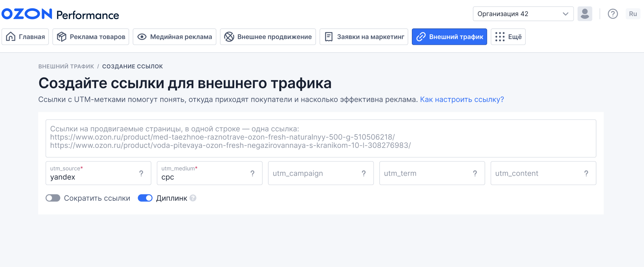The image size is (644, 267).
Task: Open the Как настроить ссылку? link
Action: tap(462, 100)
